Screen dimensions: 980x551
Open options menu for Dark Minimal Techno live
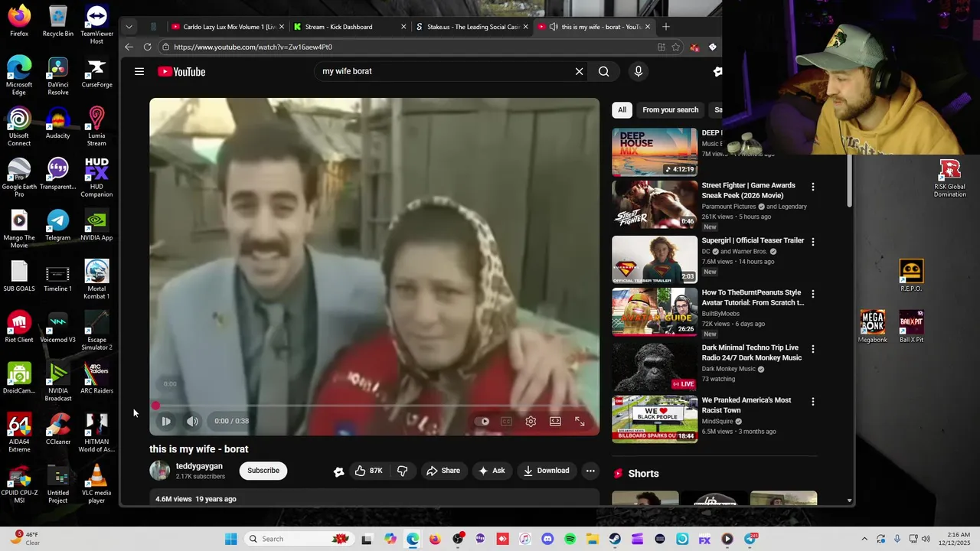point(813,349)
